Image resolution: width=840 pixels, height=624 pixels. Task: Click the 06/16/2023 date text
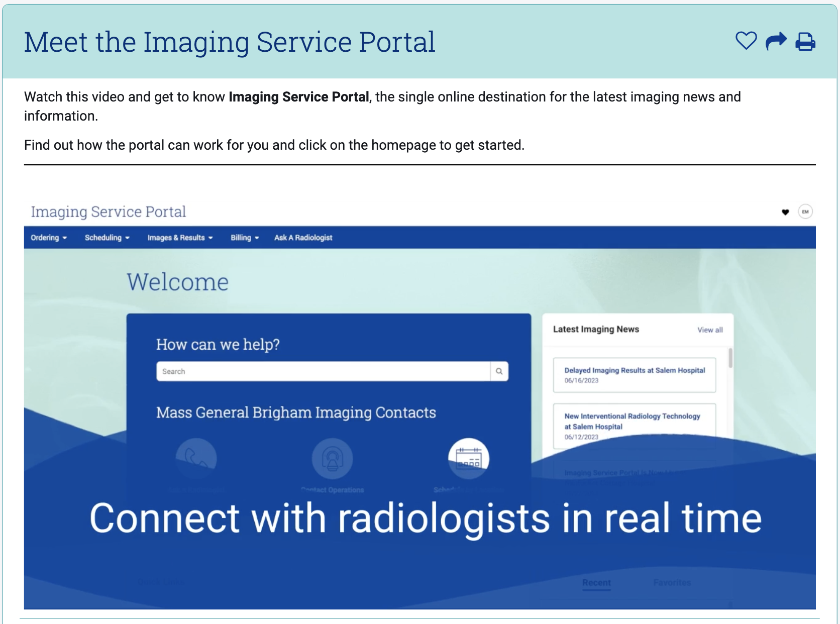pos(581,380)
